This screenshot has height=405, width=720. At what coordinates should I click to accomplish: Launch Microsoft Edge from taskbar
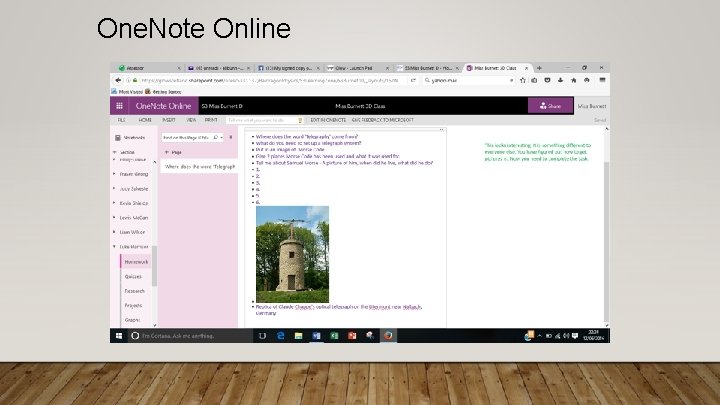click(x=281, y=336)
